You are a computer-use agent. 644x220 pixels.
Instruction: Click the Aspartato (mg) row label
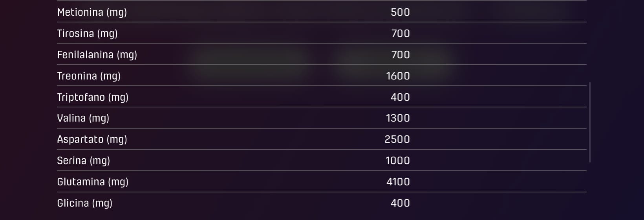pyautogui.click(x=92, y=139)
